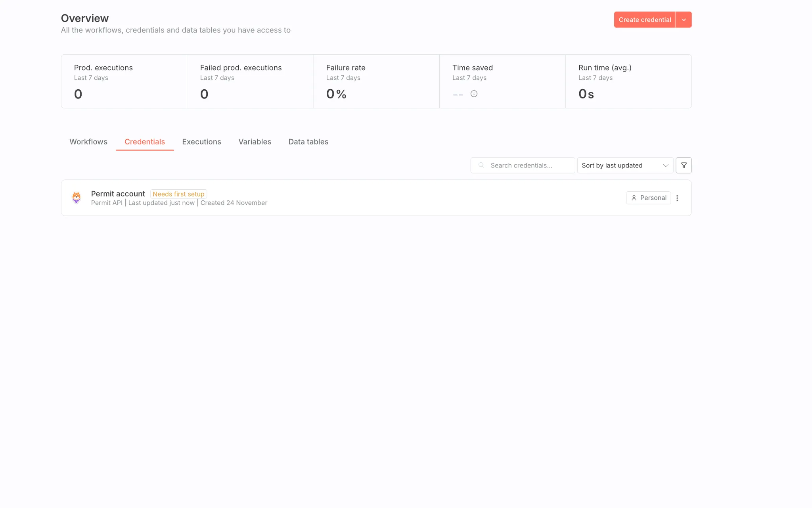Open the three-dot menu for Permit account
The image size is (812, 508).
coord(677,198)
